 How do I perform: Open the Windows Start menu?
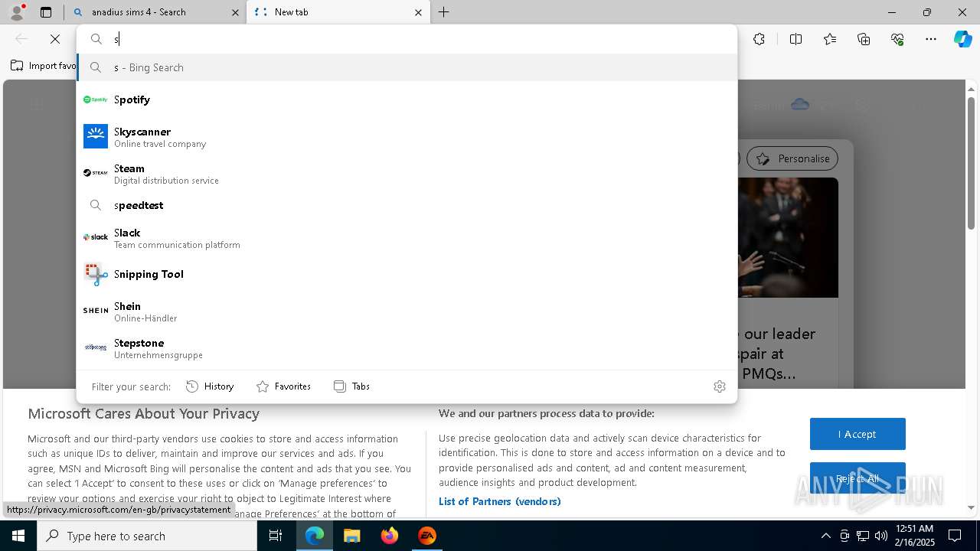click(x=18, y=536)
